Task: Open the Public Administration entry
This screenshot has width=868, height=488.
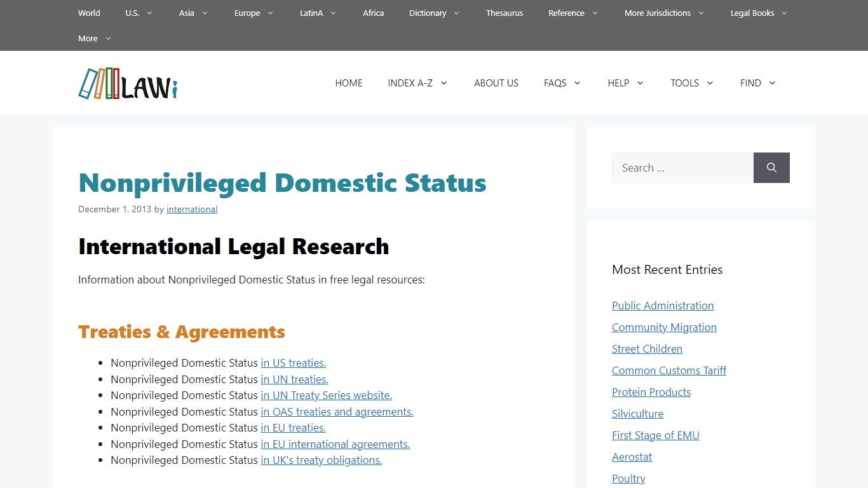Action: coord(663,306)
